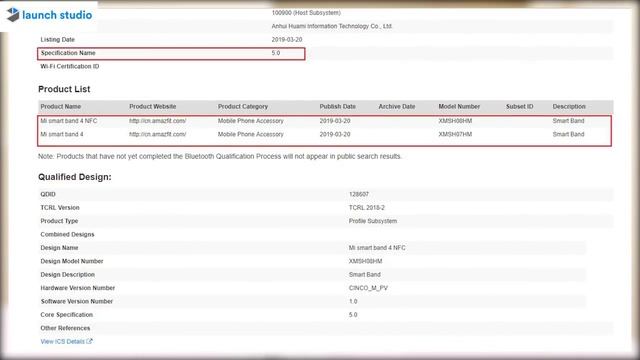Click Smart Band description in the XMSH07HM row
The image size is (640, 360).
(x=568, y=134)
